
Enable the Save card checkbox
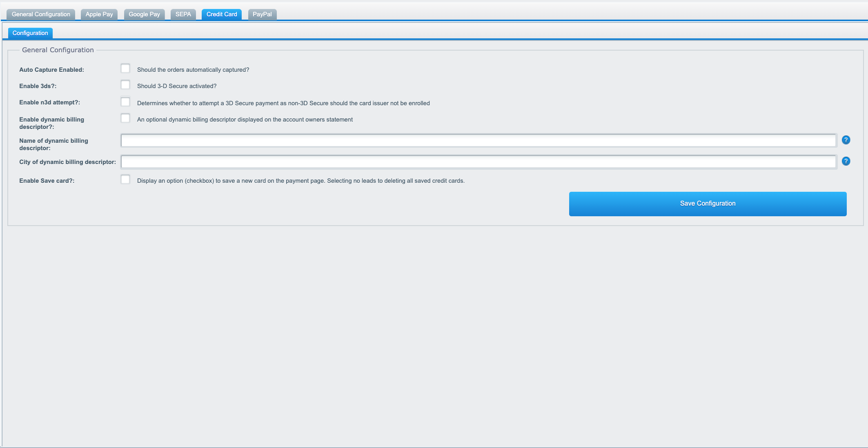pyautogui.click(x=125, y=179)
